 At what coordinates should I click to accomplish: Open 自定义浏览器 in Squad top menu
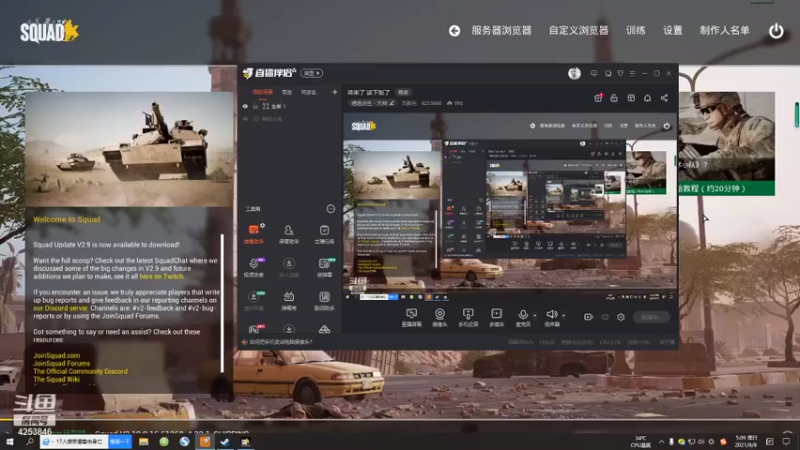(579, 31)
